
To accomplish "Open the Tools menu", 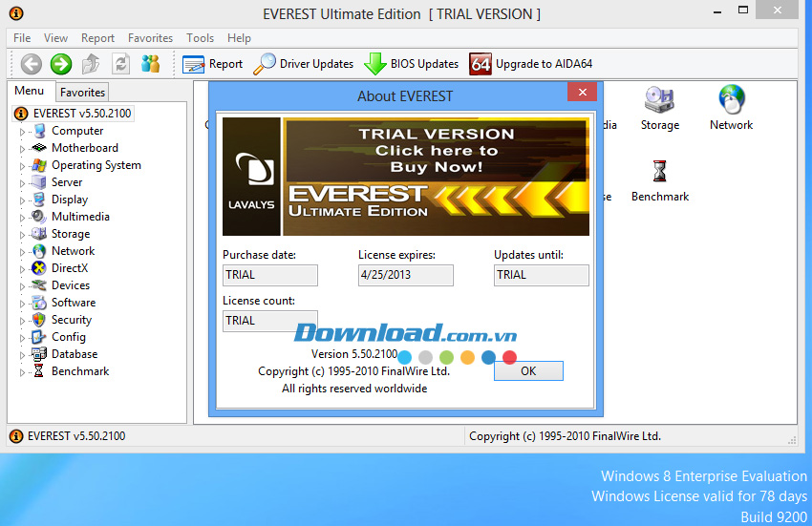I will (x=201, y=38).
